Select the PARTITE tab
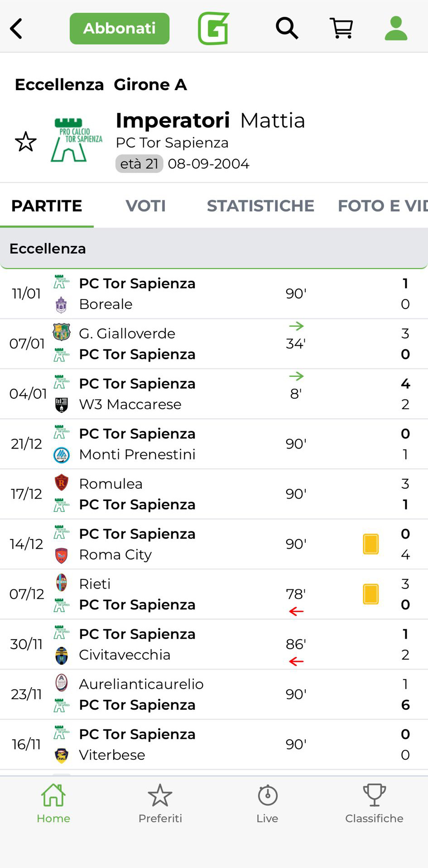Screen dimensions: 428x868 pyautogui.click(x=47, y=206)
